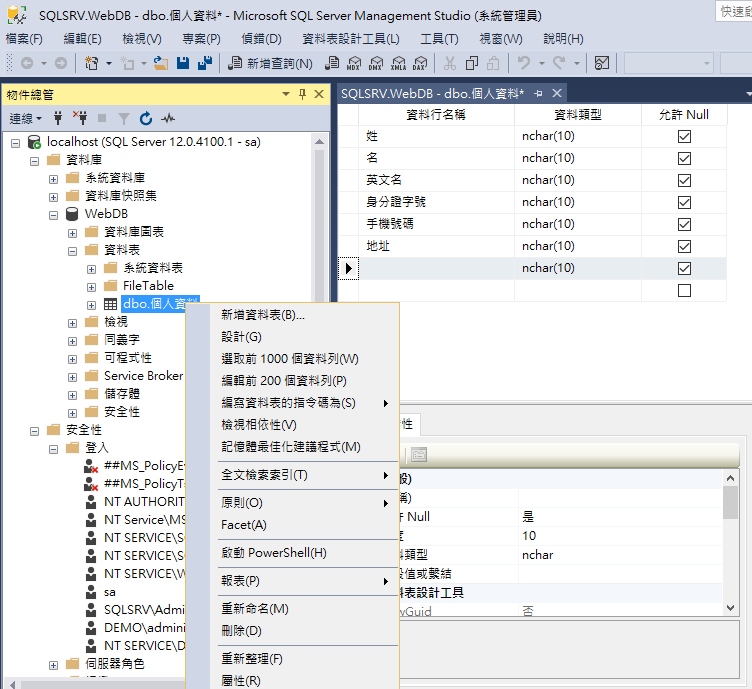Collapse the localhost server node
Viewport: 752px width, 689px height.
pyautogui.click(x=15, y=143)
